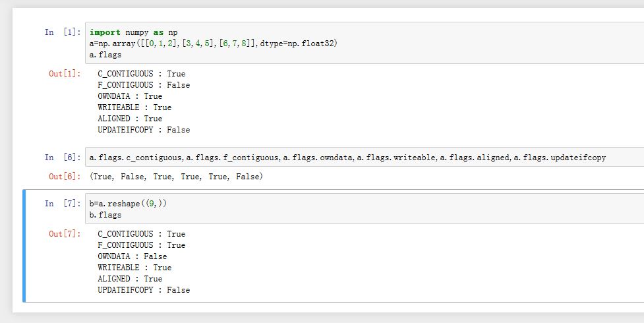Click the 'a.flags' line in first cell
Screen dimensions: 644x323
tap(105, 54)
